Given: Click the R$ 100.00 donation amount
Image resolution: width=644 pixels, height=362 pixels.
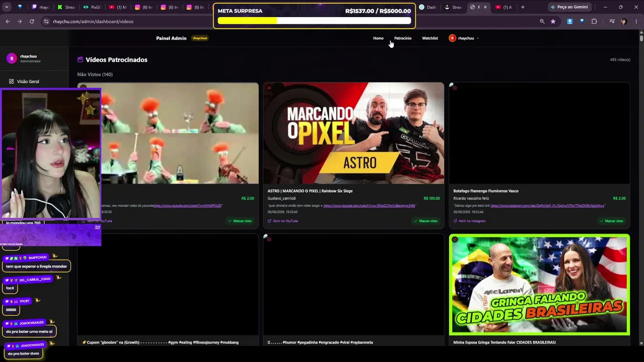Looking at the screenshot, I should pyautogui.click(x=432, y=198).
